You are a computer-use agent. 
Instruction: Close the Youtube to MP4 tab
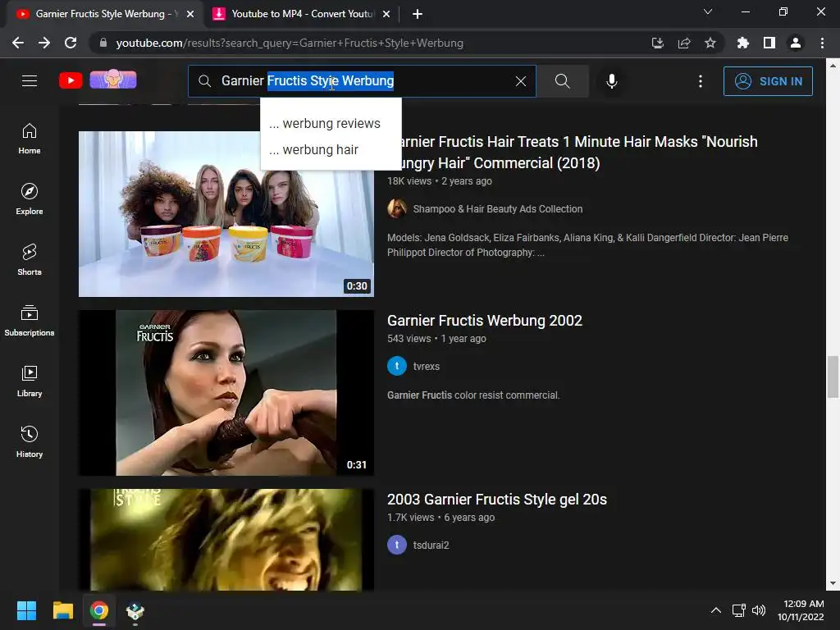386,14
